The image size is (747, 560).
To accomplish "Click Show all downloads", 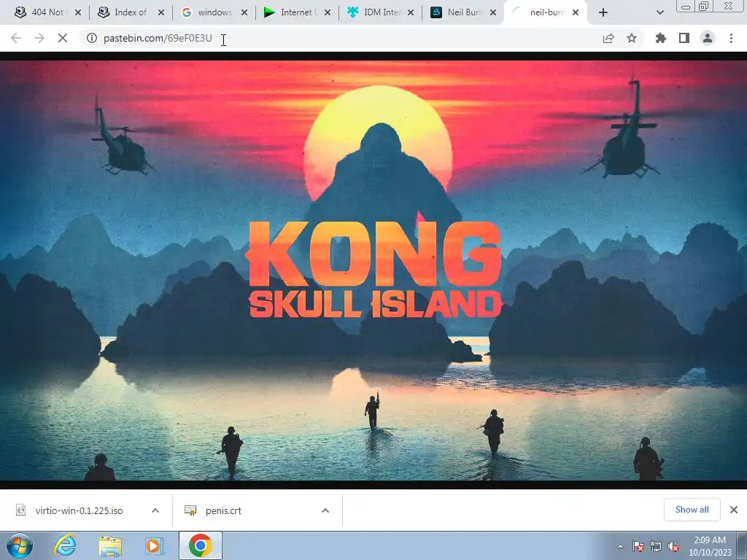I will coord(692,510).
